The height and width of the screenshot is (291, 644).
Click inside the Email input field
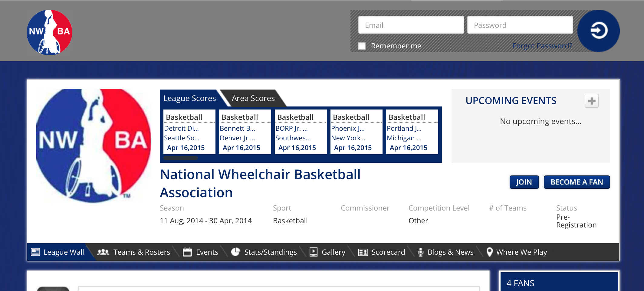[411, 25]
